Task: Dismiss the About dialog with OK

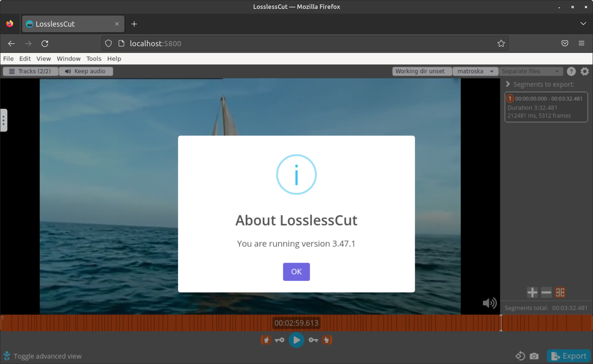Action: pos(296,272)
